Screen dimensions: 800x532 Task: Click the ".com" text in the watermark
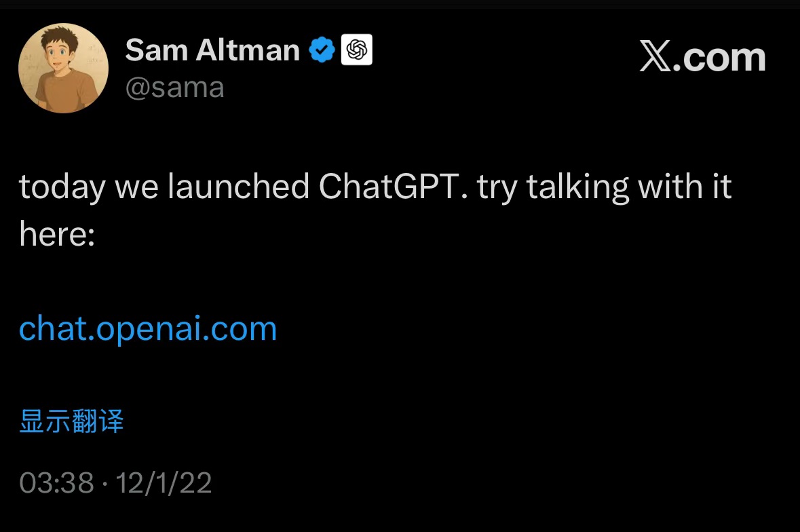724,58
